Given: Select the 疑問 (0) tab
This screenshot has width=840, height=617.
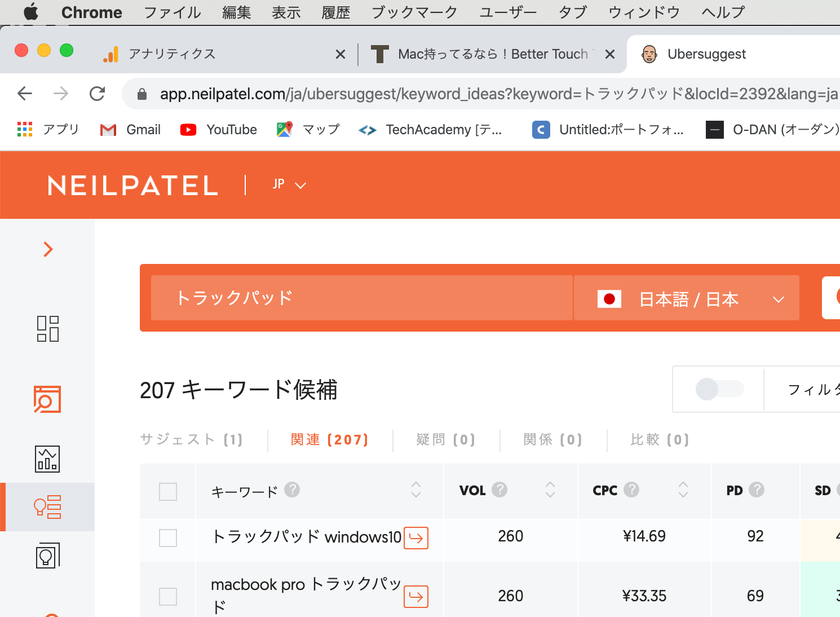Looking at the screenshot, I should 446,439.
